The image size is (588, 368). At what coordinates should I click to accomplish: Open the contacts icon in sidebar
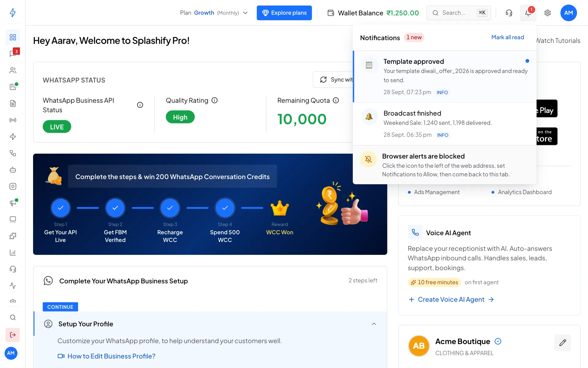point(13,70)
